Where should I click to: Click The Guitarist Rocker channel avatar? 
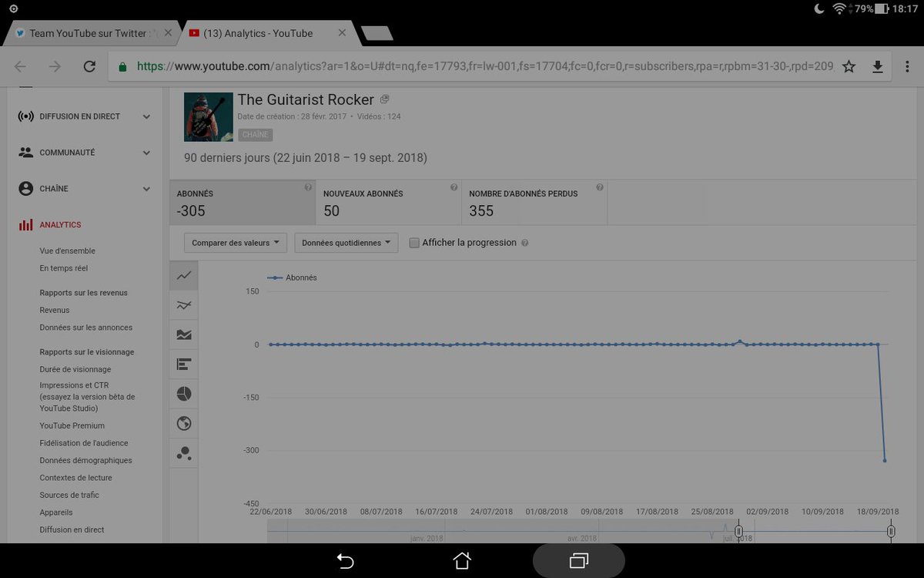click(209, 116)
